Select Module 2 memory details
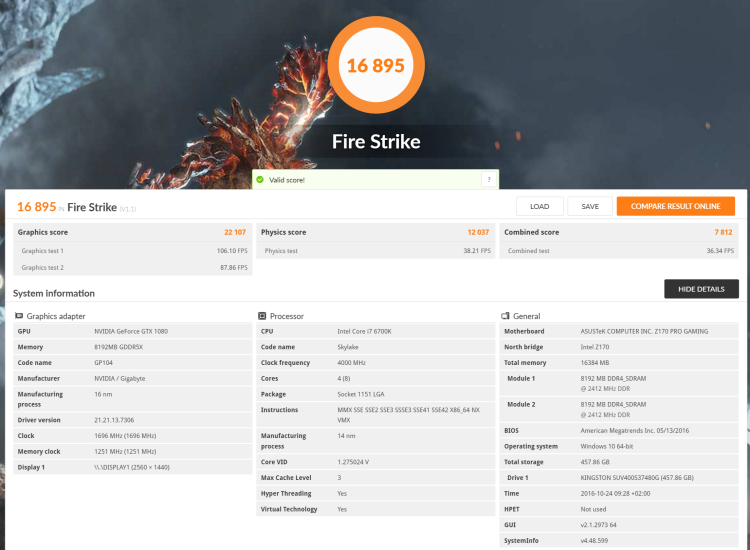Image resolution: width=750 pixels, height=550 pixels. click(x=613, y=409)
